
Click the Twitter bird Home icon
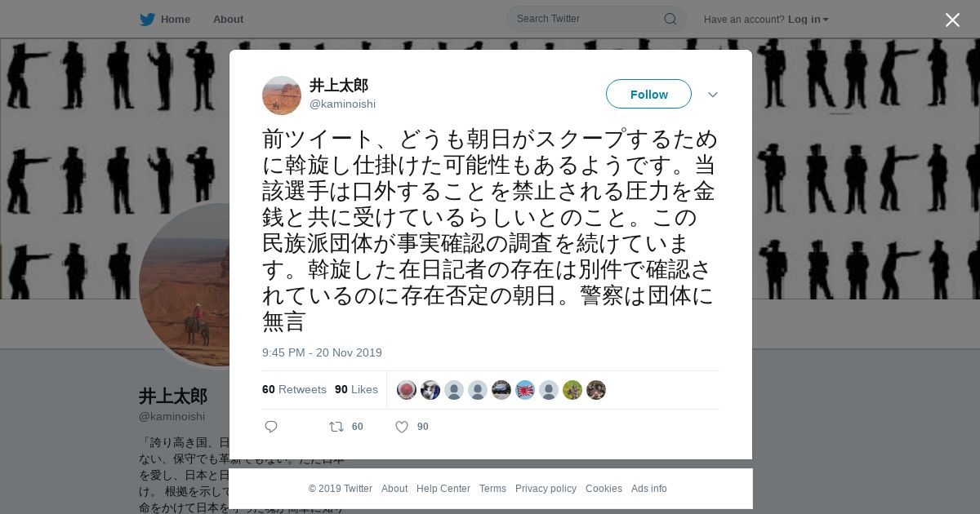147,19
